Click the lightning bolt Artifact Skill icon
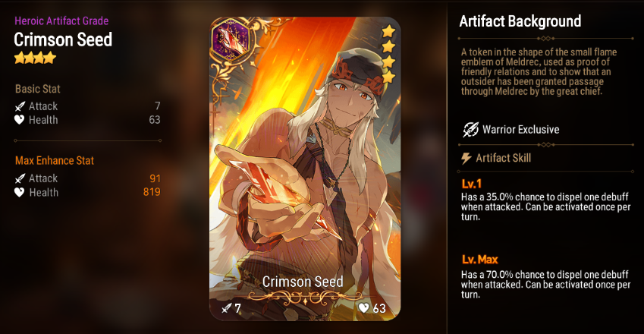 click(467, 158)
